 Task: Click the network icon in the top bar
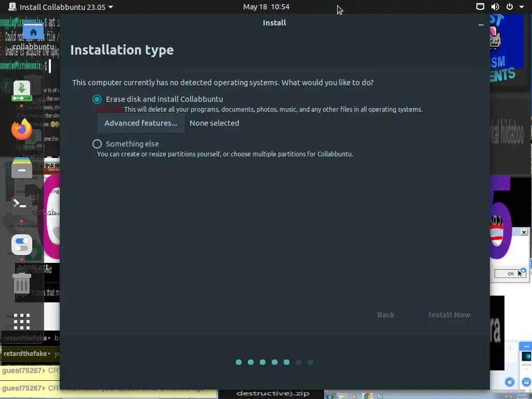pyautogui.click(x=480, y=6)
